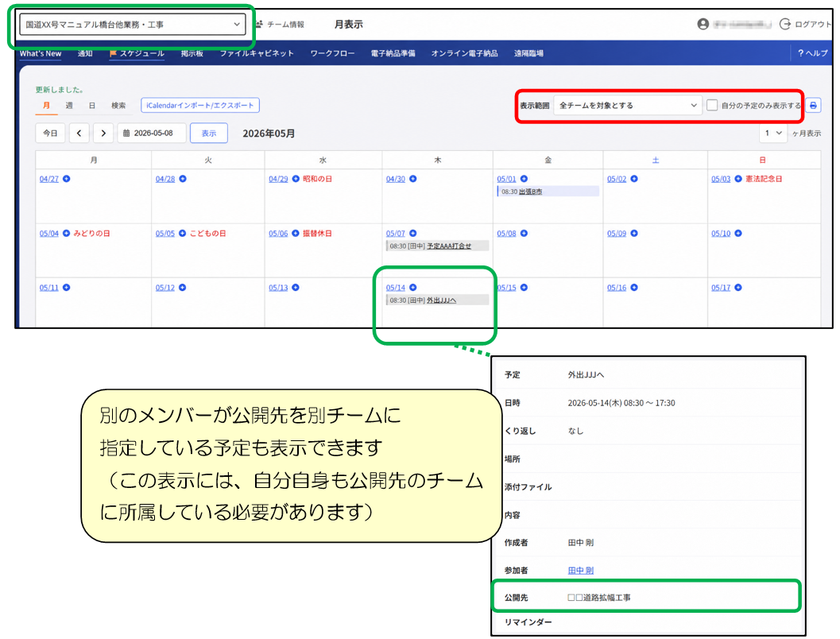840x639 pixels.
Task: Click the date field 2026-05-08
Action: [x=152, y=134]
